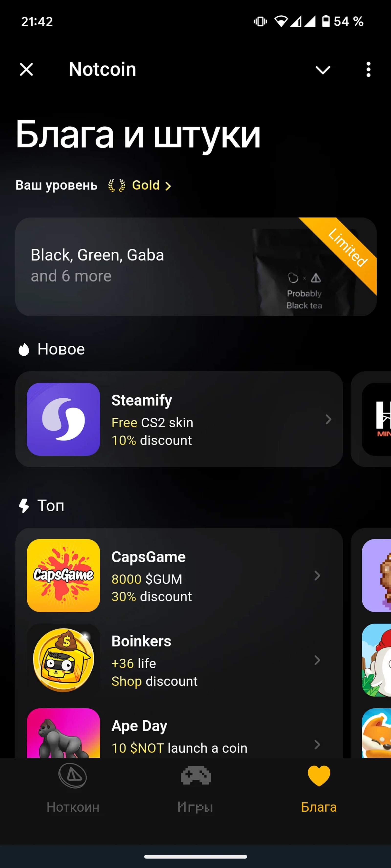The height and width of the screenshot is (868, 391).
Task: Tap the CapsGame app icon
Action: 64,575
